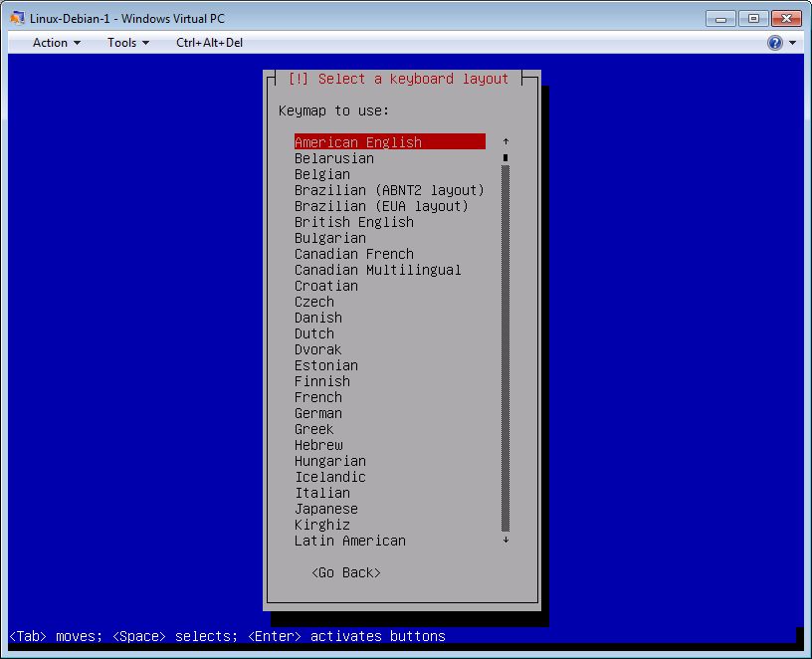Select the German keyboard layout

(317, 413)
